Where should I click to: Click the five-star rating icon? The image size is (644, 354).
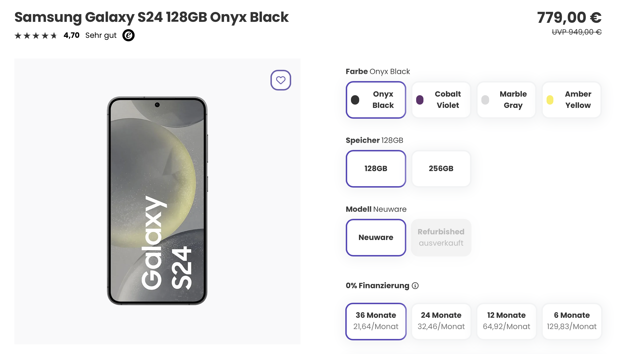36,35
